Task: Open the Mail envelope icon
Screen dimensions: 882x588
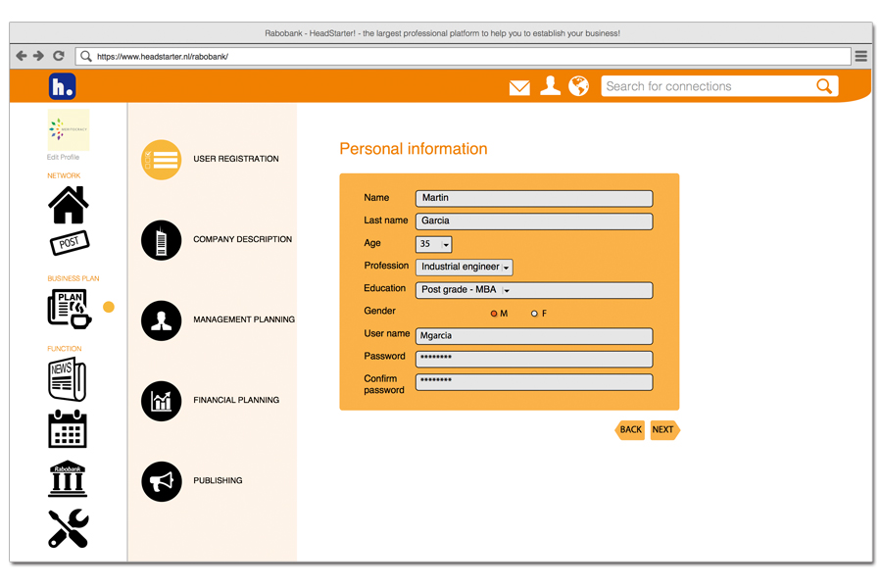Action: coord(519,86)
